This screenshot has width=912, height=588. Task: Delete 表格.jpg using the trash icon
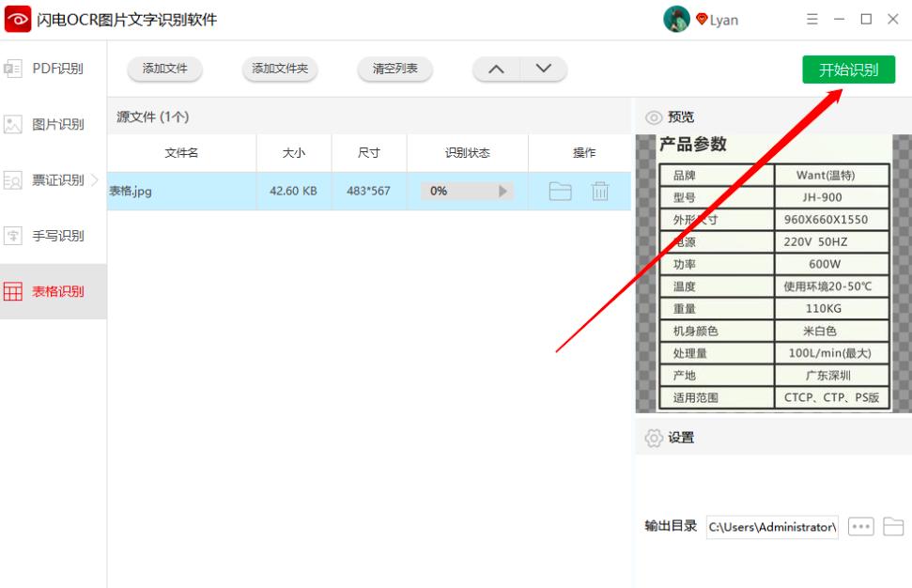point(600,192)
